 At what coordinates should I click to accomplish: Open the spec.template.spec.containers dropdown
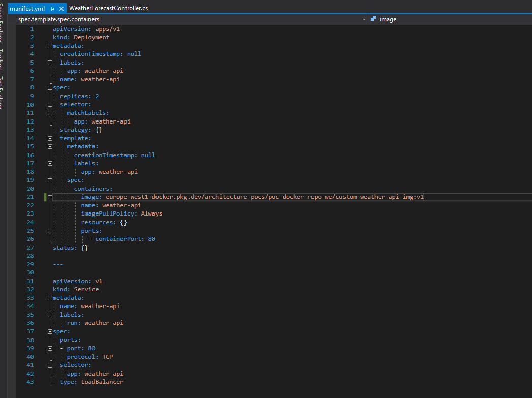tap(364, 19)
